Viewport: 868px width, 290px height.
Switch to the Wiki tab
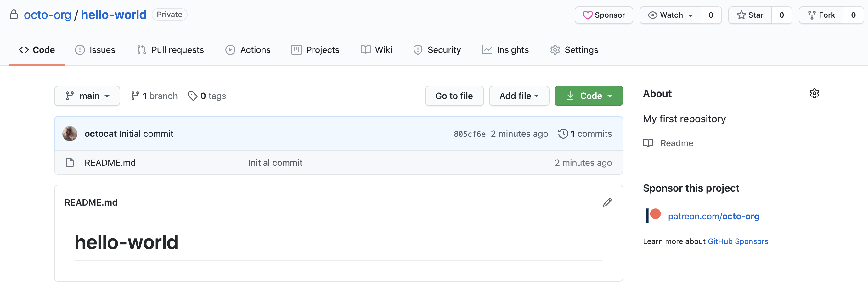click(376, 50)
